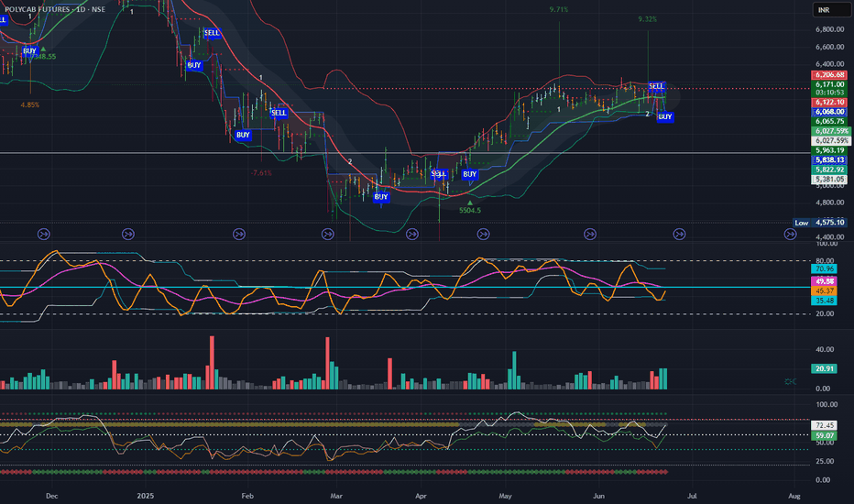Click the green triangle beside 7348.55
854x504 pixels.
pos(43,49)
